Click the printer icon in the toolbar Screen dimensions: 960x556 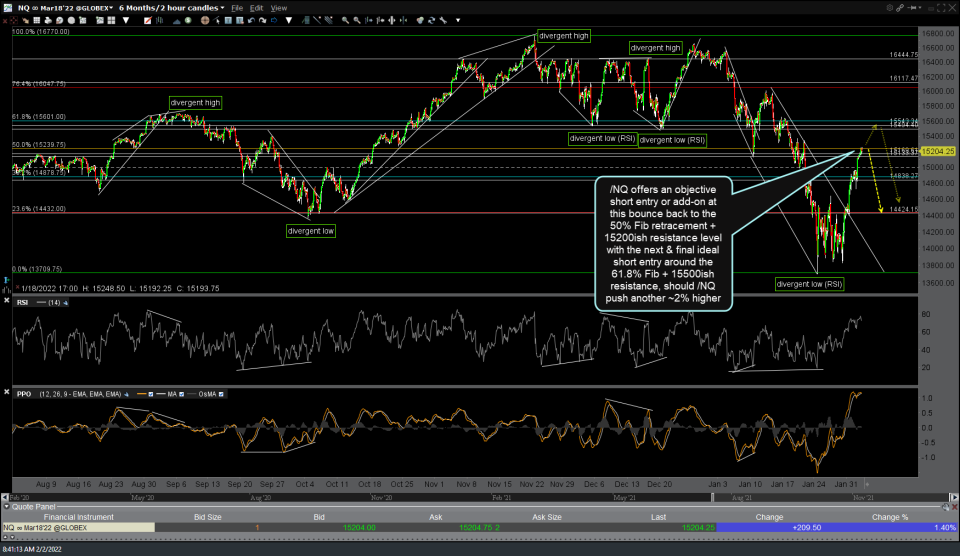click(x=48, y=20)
